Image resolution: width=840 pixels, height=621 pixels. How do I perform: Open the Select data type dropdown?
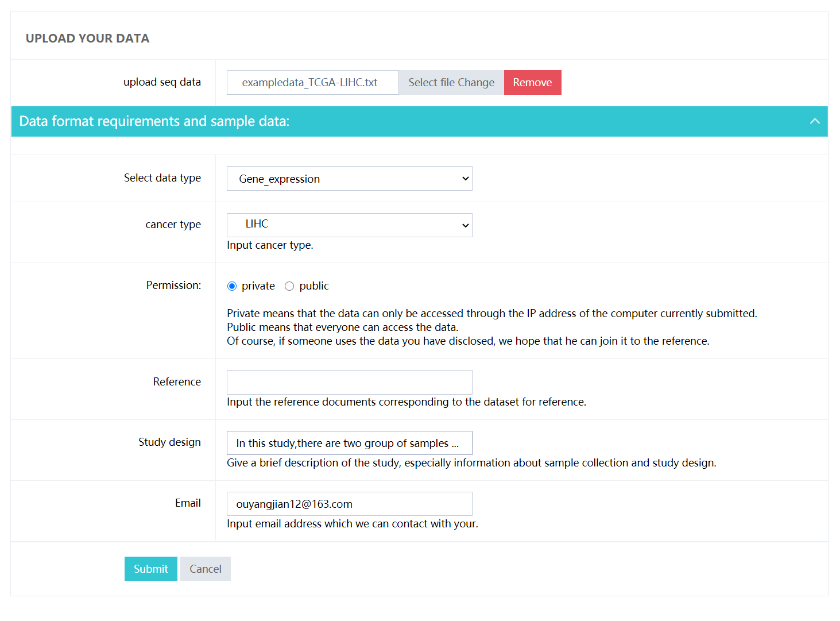coord(350,179)
